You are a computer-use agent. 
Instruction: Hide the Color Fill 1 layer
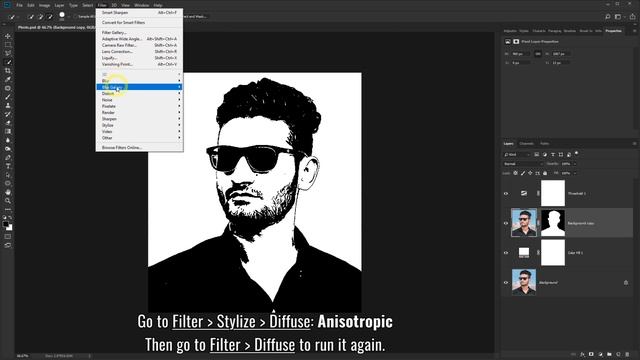click(x=506, y=253)
